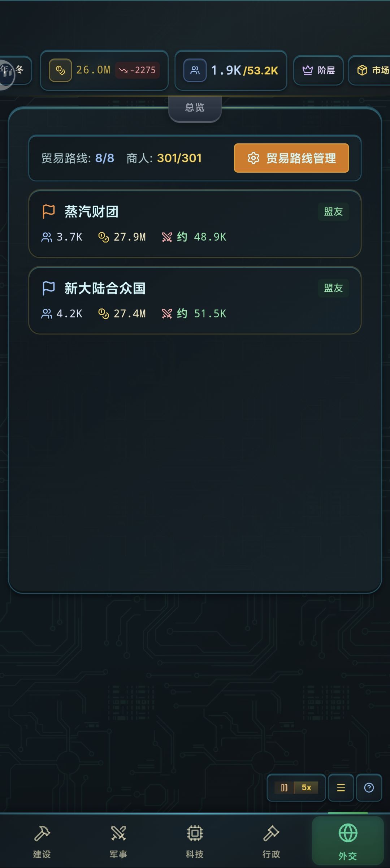
Task: Open 贸易路线管理 trade route management
Action: [291, 158]
